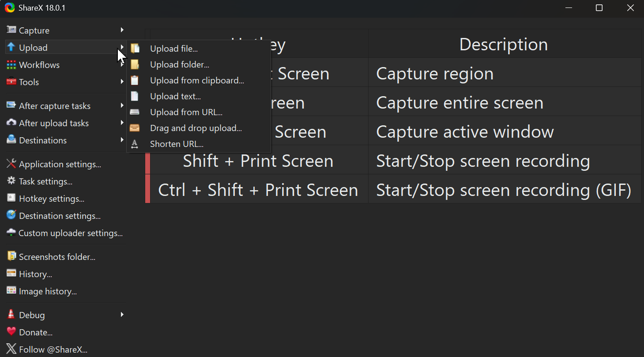The width and height of the screenshot is (644, 357).
Task: Click the Capture region description cell
Action: click(505, 73)
